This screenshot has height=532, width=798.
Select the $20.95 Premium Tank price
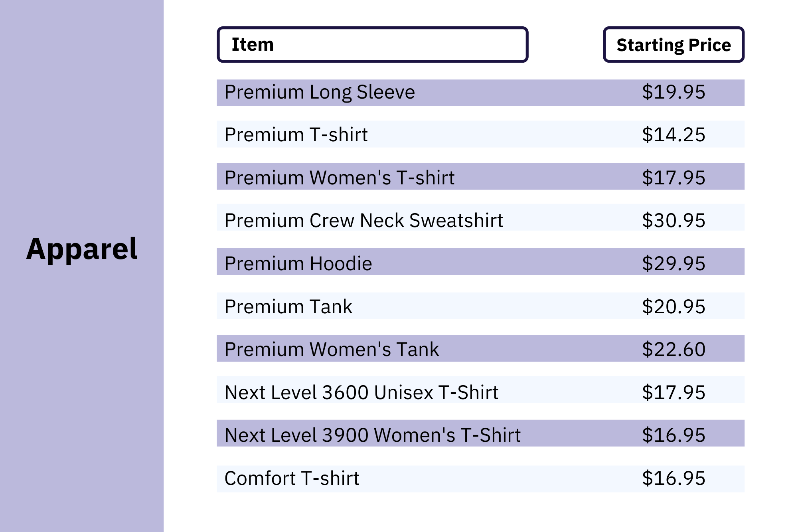point(674,307)
